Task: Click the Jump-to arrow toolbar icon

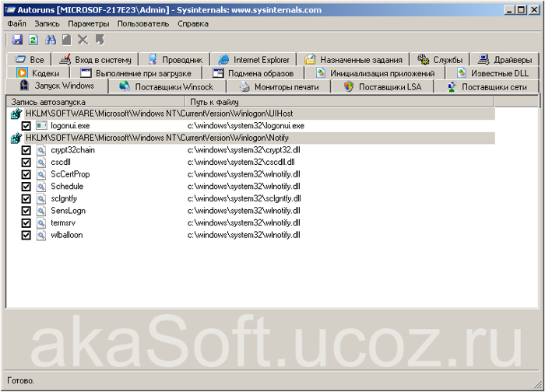Action: tap(100, 40)
